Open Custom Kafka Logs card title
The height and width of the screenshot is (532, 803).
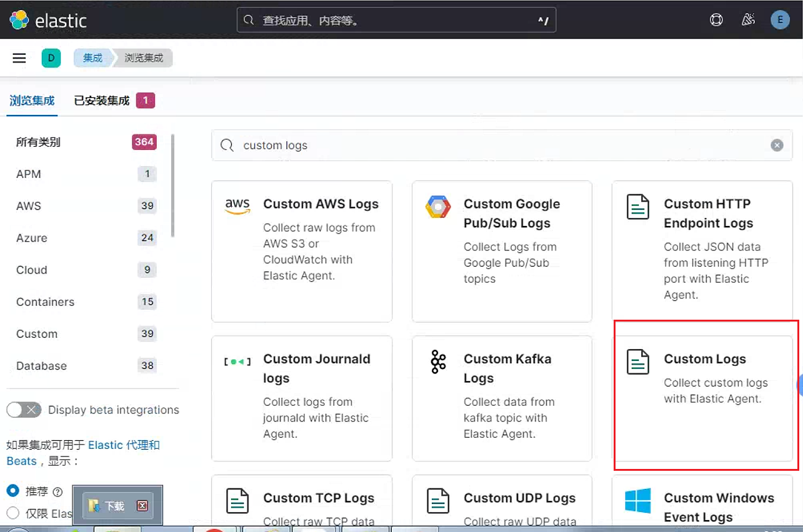tap(507, 368)
